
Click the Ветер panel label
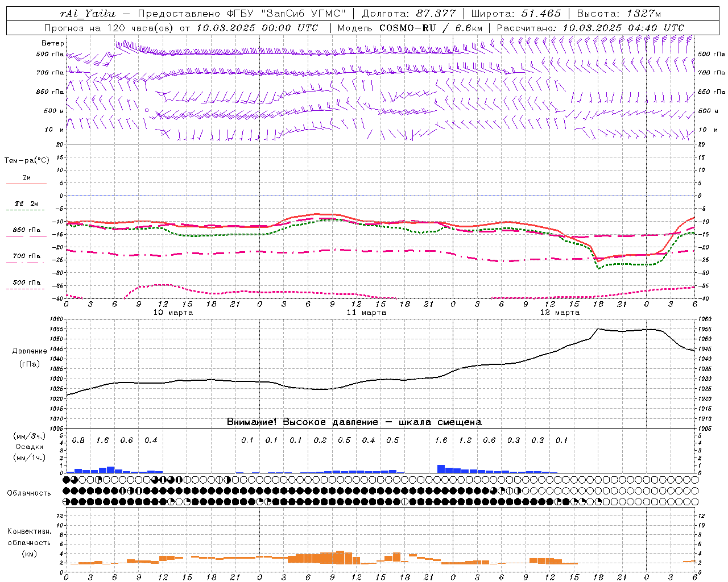[x=53, y=43]
